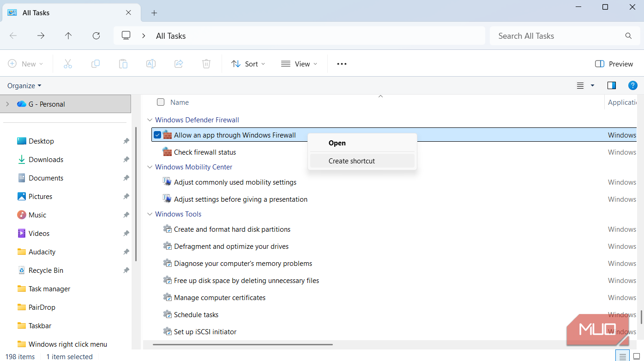Click the horizontal scrollbar in file list
This screenshot has height=361, width=644.
(x=243, y=344)
